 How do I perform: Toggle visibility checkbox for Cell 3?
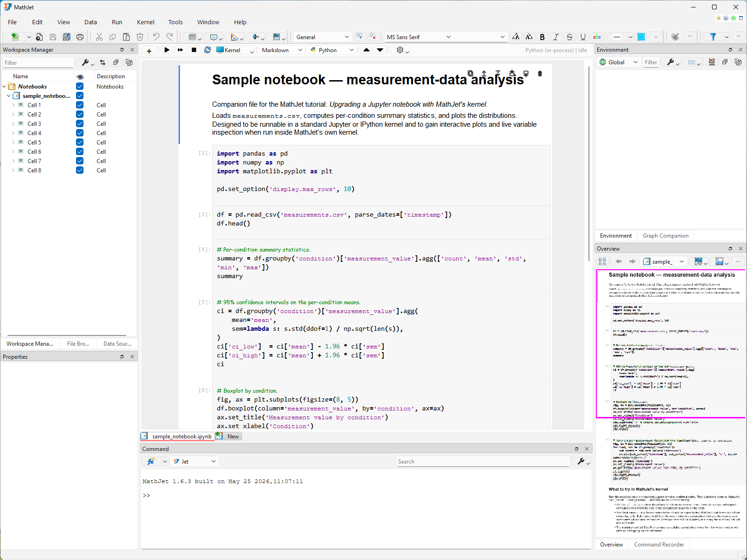click(80, 123)
